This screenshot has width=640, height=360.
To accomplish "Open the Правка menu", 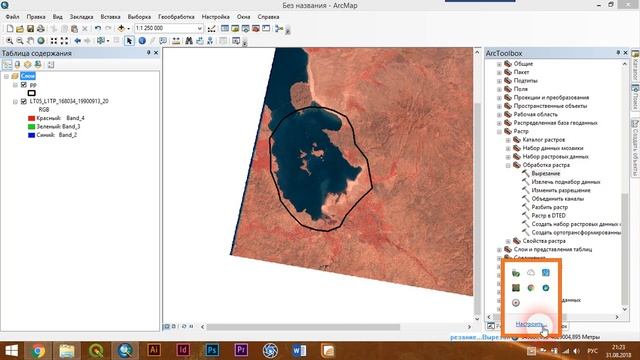I will [36, 17].
